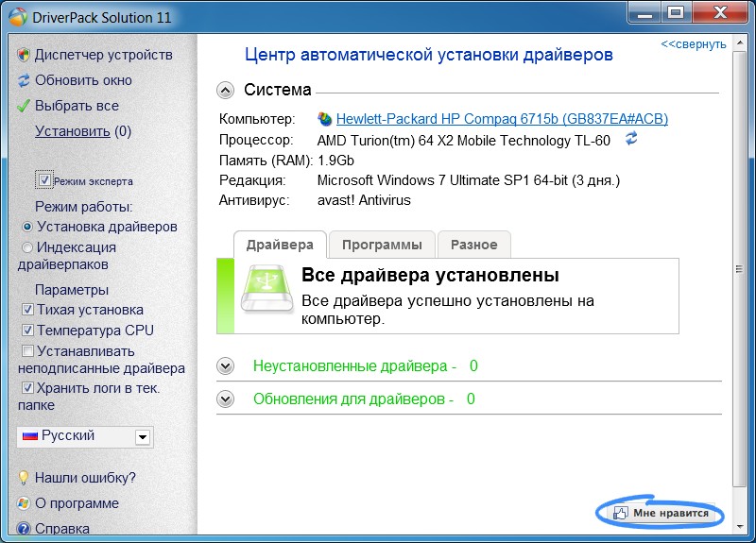
Task: Select the Установка драйверов radio button
Action: click(x=27, y=227)
